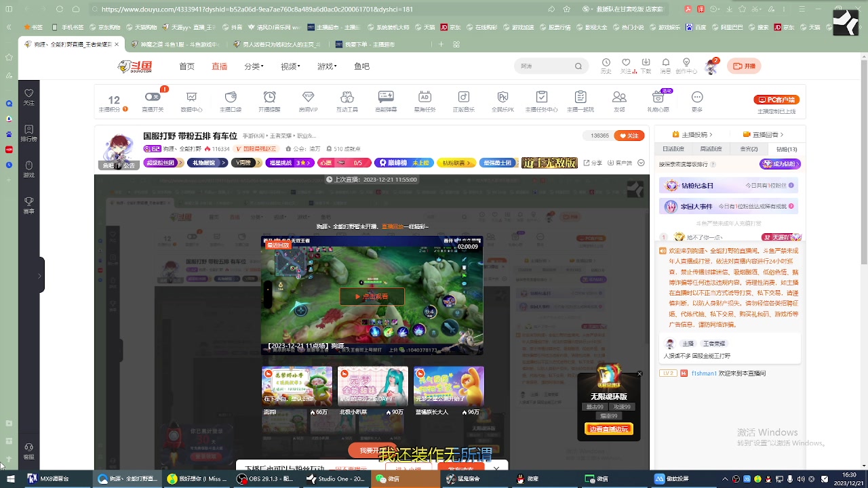Click the search magnifier icon
This screenshot has width=868, height=488.
pos(578,66)
